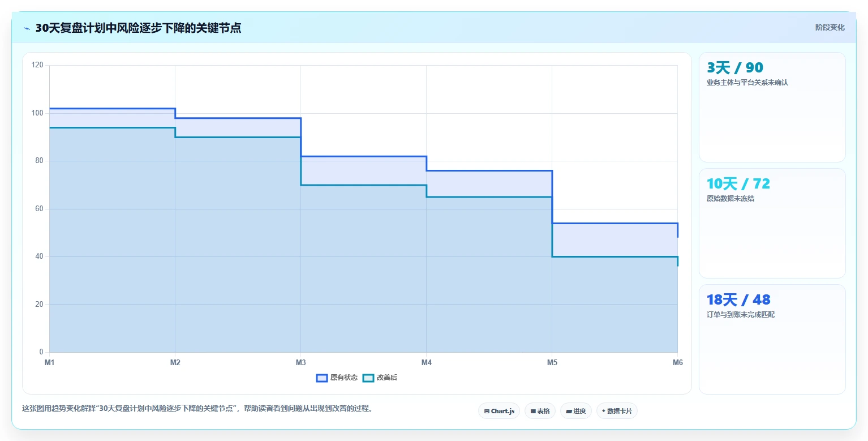Screen dimensions: 868x441
Task: Click the chart description caption below the chart
Action: [x=197, y=409]
